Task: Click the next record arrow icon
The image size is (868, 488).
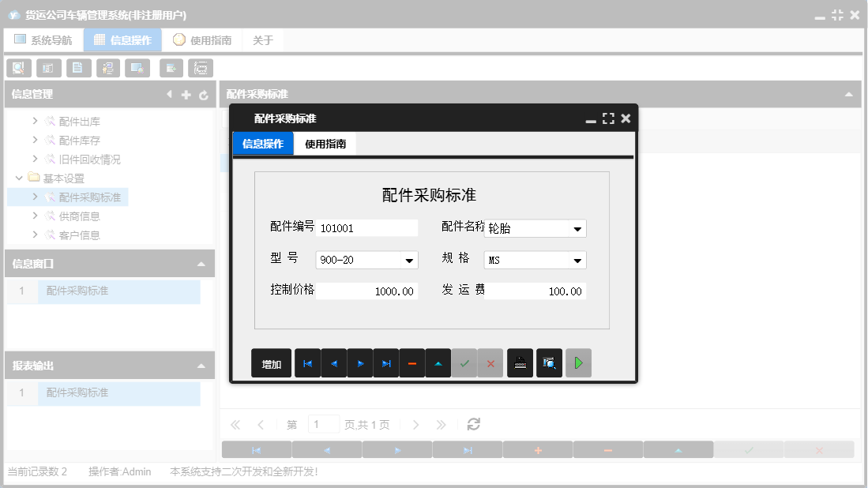Action: [x=359, y=362]
